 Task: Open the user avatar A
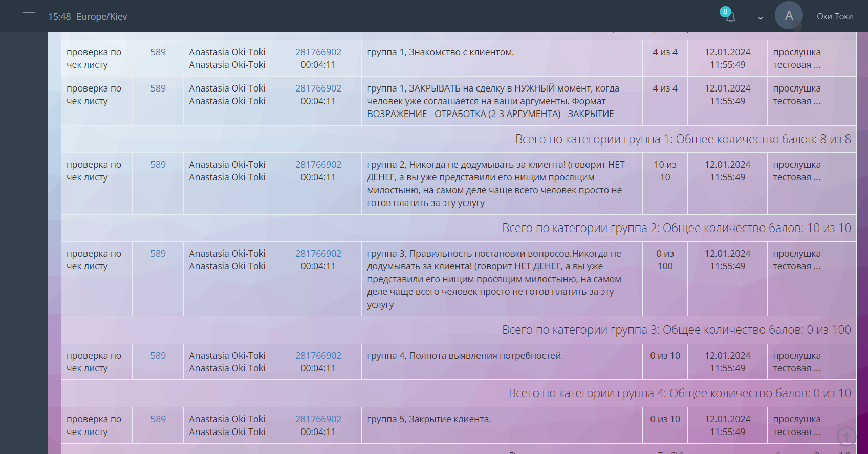(x=789, y=16)
